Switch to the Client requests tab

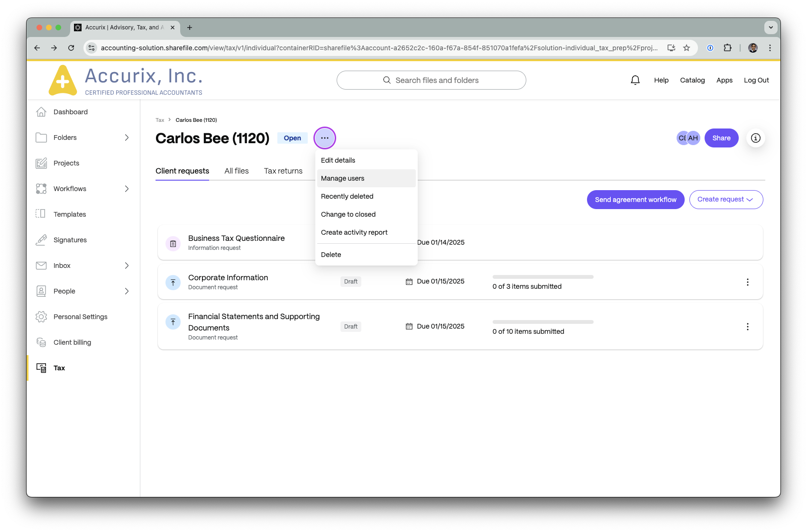[x=182, y=171]
